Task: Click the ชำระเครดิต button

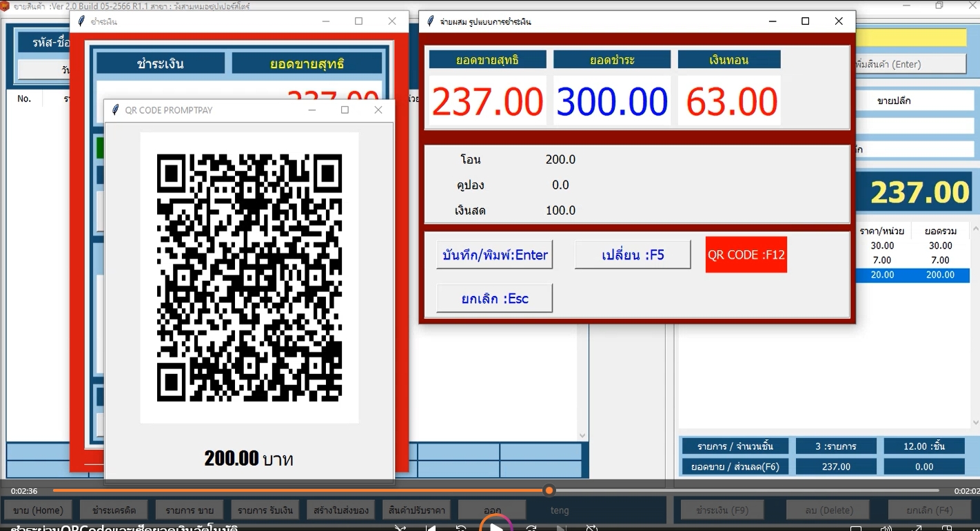Action: coord(114,510)
